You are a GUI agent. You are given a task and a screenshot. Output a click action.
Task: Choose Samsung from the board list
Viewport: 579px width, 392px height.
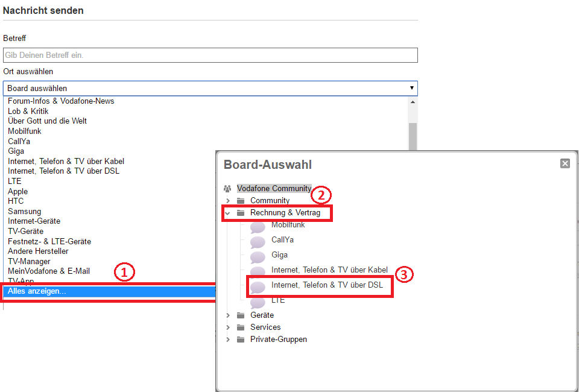pyautogui.click(x=24, y=212)
